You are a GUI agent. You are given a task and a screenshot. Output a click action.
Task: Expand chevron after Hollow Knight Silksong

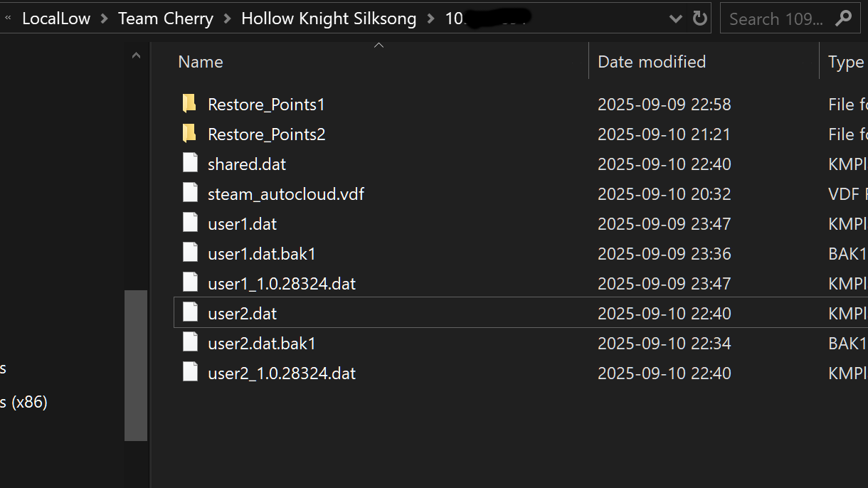pos(430,19)
